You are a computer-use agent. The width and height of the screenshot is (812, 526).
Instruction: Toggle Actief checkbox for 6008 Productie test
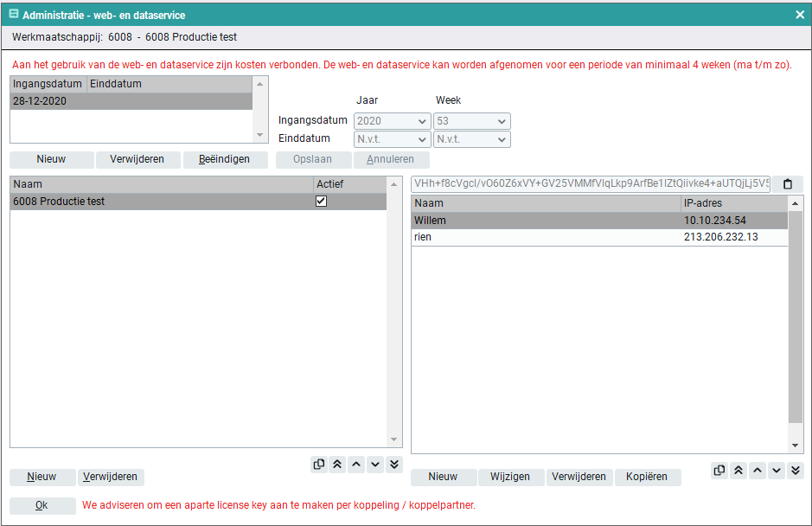pos(322,202)
